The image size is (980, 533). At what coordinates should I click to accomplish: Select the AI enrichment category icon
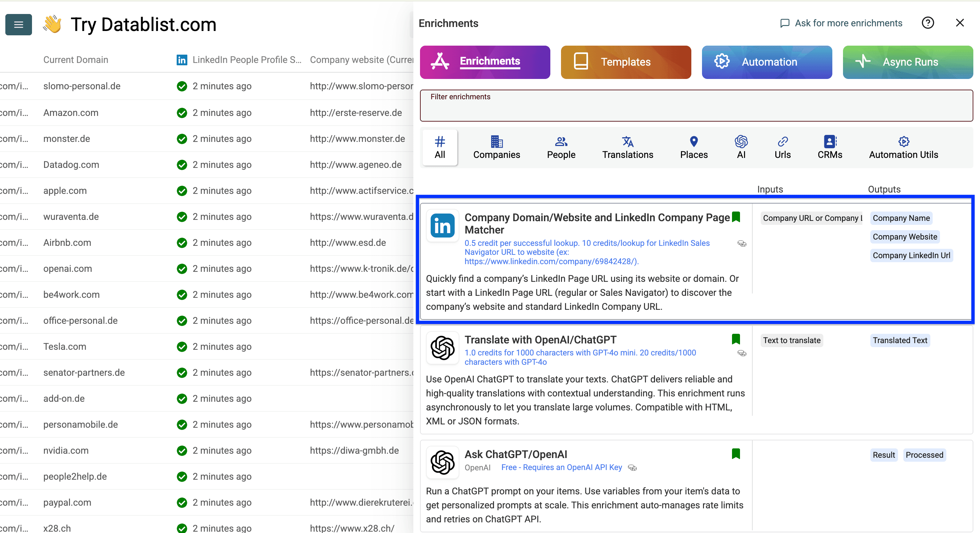point(741,148)
